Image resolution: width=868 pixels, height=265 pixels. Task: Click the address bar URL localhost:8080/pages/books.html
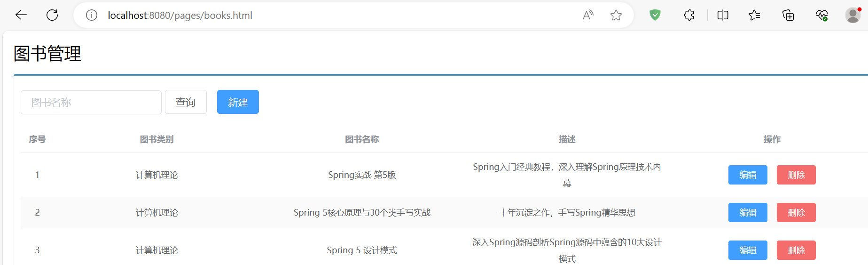click(x=180, y=15)
